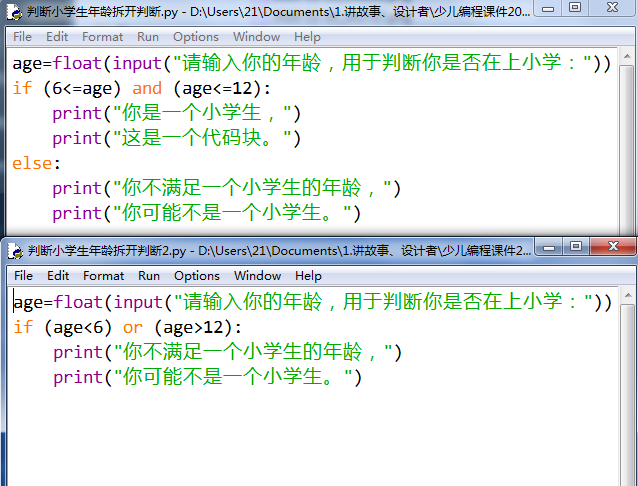Click Python file icon in bottom window title bar

coord(15,251)
